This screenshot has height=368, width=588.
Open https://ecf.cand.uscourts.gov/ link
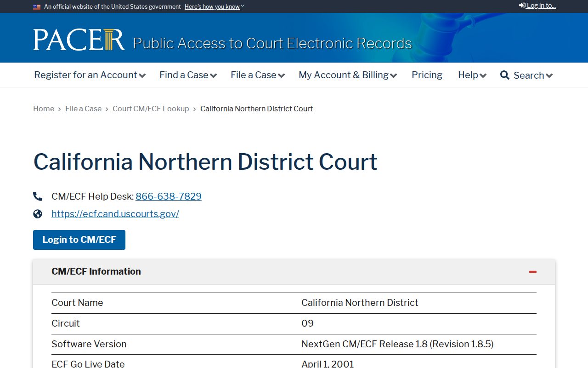coord(115,214)
